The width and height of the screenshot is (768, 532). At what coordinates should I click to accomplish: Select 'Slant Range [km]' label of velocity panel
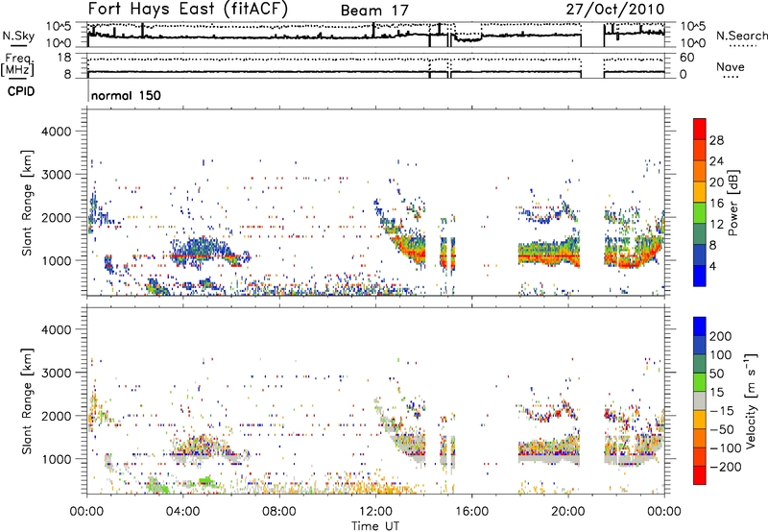pyautogui.click(x=27, y=400)
